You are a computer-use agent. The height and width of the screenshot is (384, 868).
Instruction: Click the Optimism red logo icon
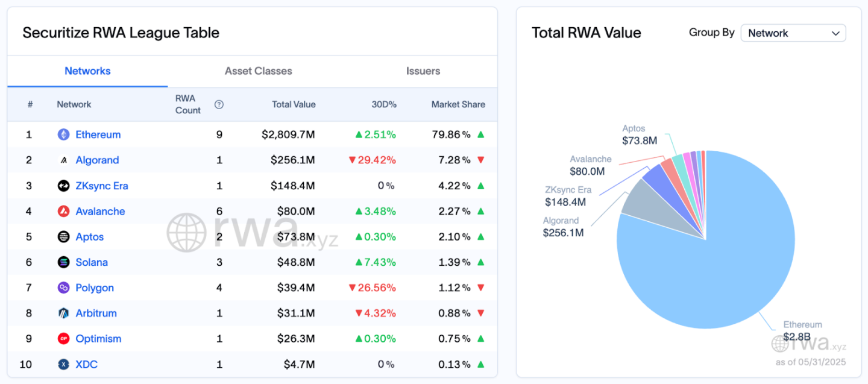(x=63, y=339)
